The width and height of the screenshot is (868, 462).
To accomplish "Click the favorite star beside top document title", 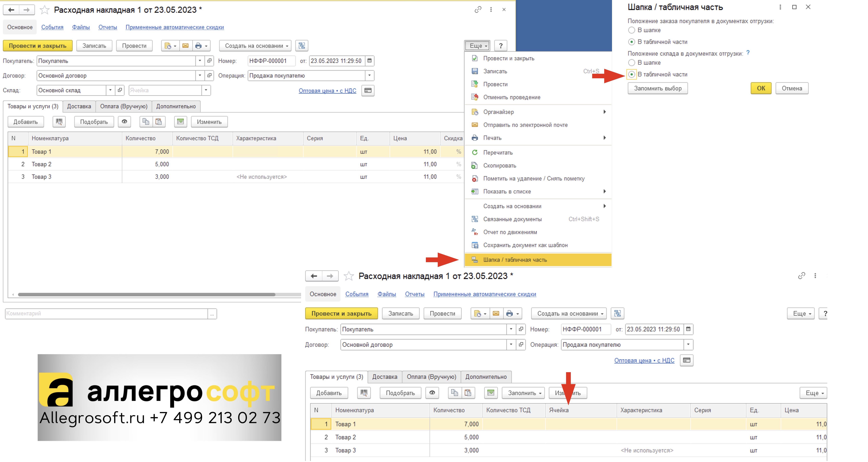I will pos(44,10).
